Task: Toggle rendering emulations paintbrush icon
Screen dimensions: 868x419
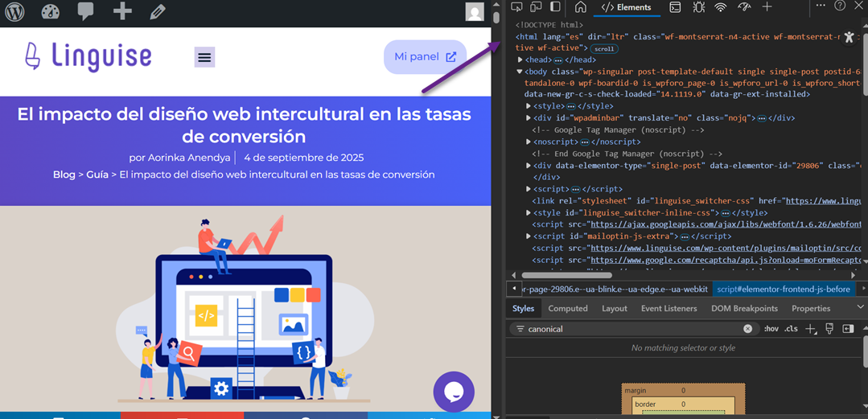Action: coord(829,329)
